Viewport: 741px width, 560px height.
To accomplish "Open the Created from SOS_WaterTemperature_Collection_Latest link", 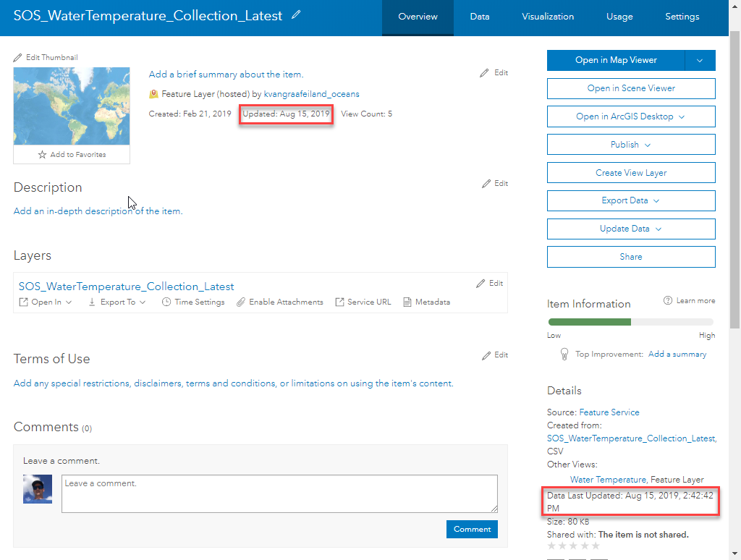I will 631,438.
